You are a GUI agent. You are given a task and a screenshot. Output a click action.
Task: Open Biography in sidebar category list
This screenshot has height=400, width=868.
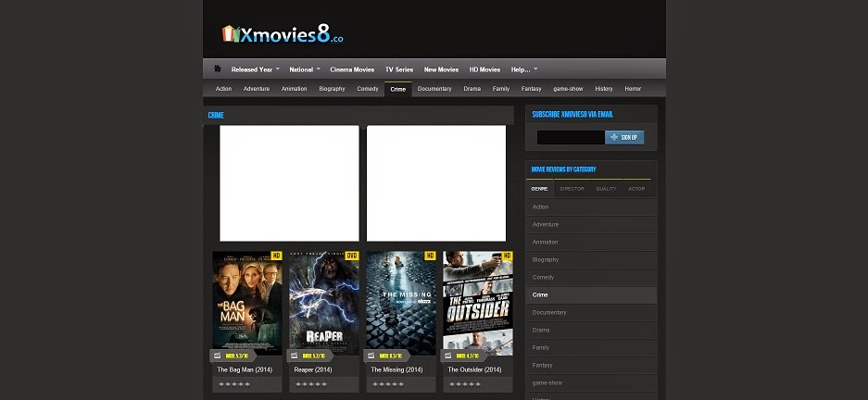click(591, 259)
